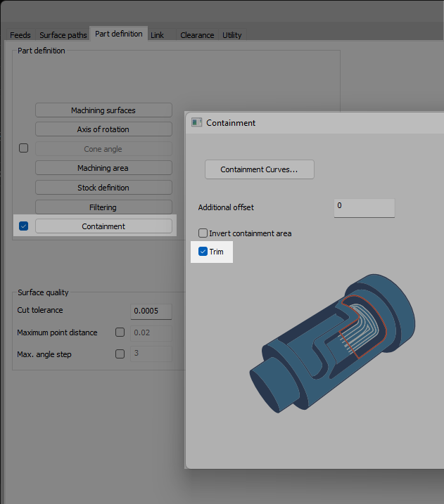The width and height of the screenshot is (444, 504).
Task: Go to the Clearance tab
Action: click(x=197, y=35)
